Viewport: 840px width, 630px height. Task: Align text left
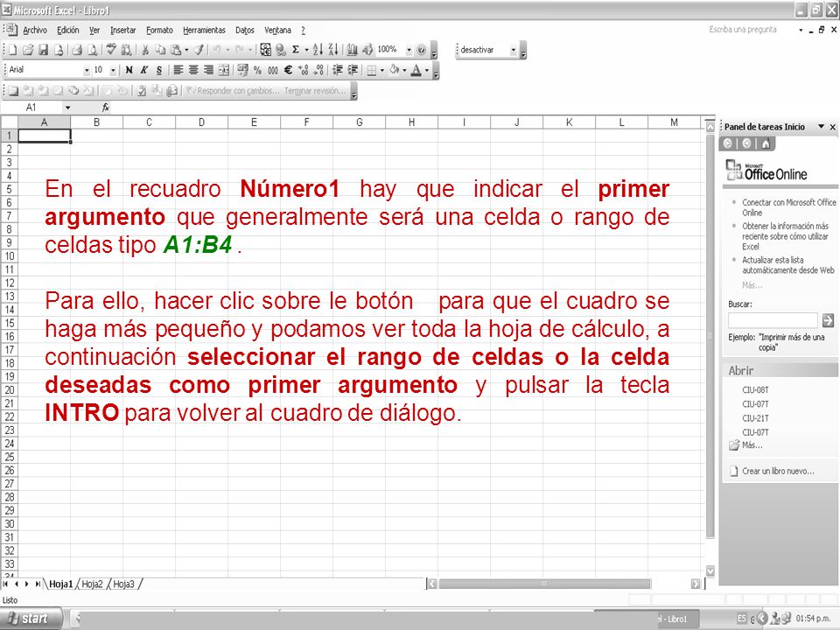(178, 70)
